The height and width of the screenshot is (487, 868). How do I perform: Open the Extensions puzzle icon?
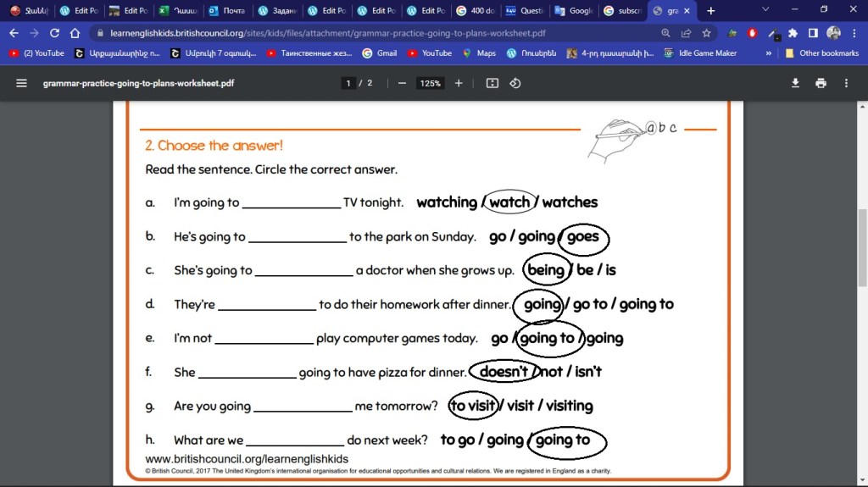click(793, 33)
